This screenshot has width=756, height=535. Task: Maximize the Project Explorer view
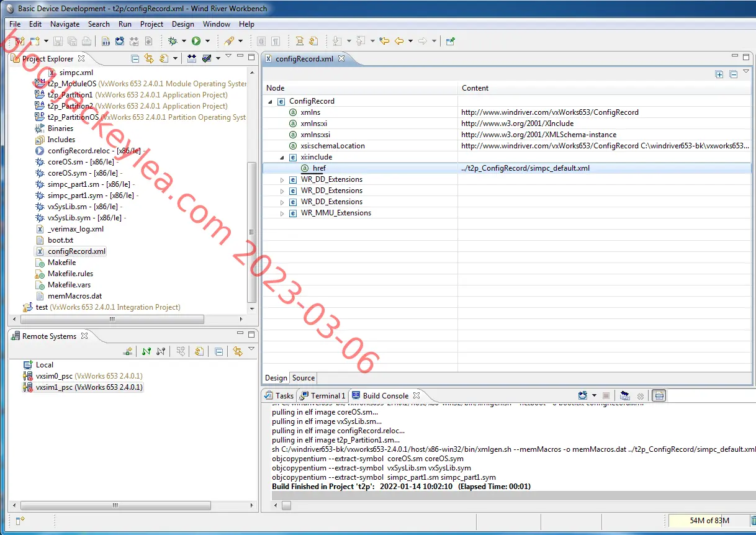click(x=251, y=56)
